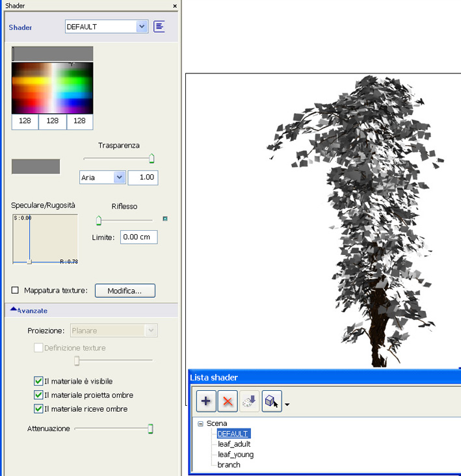Close the Shader panel with the X
The height and width of the screenshot is (476, 461).
click(x=175, y=6)
